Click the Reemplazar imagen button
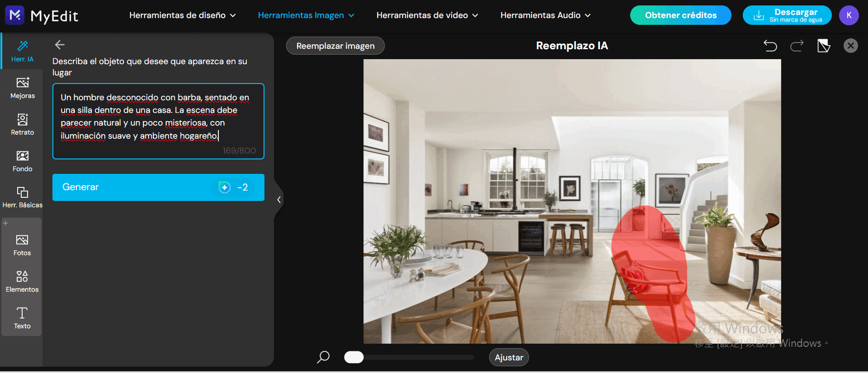 point(335,46)
